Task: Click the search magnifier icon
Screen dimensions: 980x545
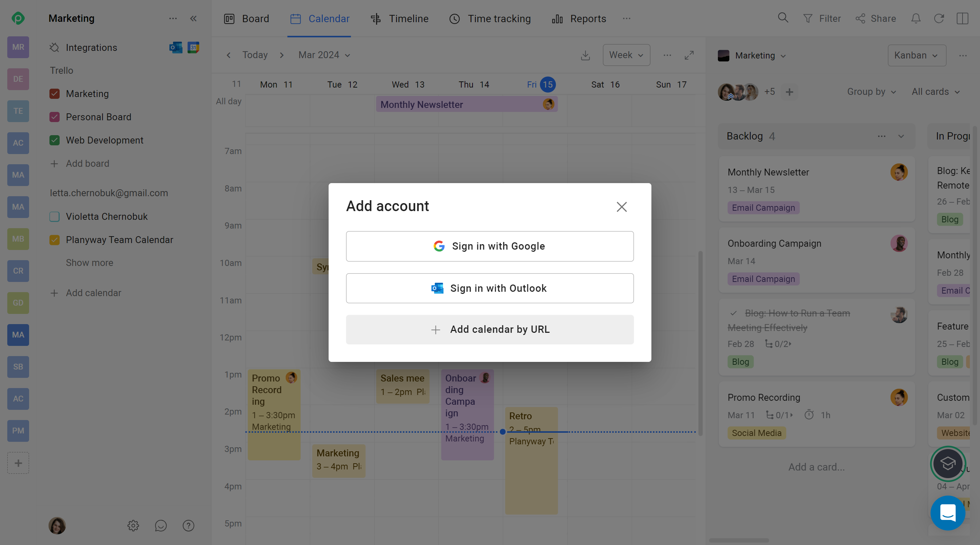Action: 783,18
